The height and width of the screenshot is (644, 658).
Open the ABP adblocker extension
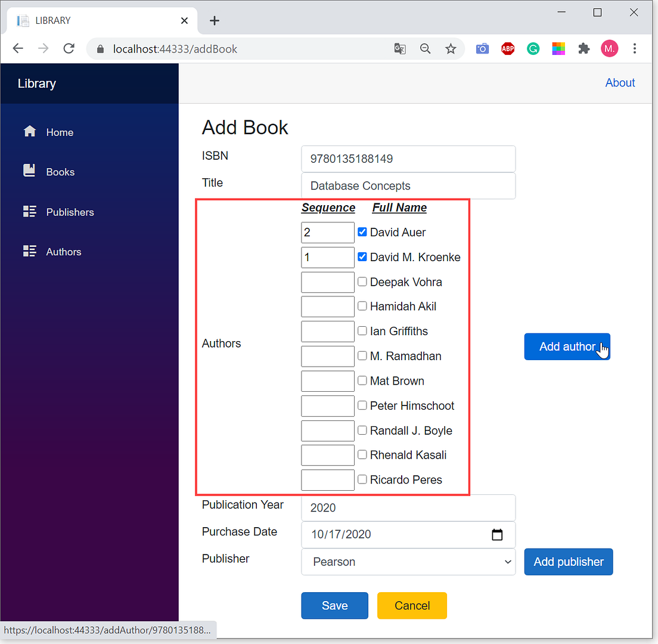[508, 48]
